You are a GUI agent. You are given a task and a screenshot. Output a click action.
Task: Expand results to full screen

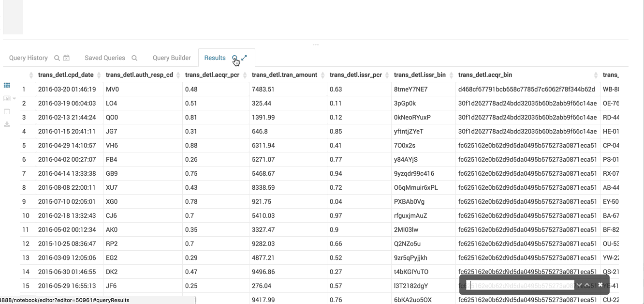tap(244, 58)
